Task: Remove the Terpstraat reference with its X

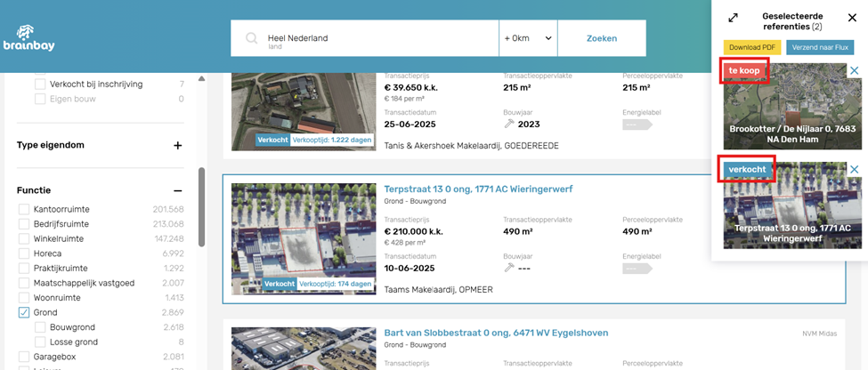Action: 854,169
